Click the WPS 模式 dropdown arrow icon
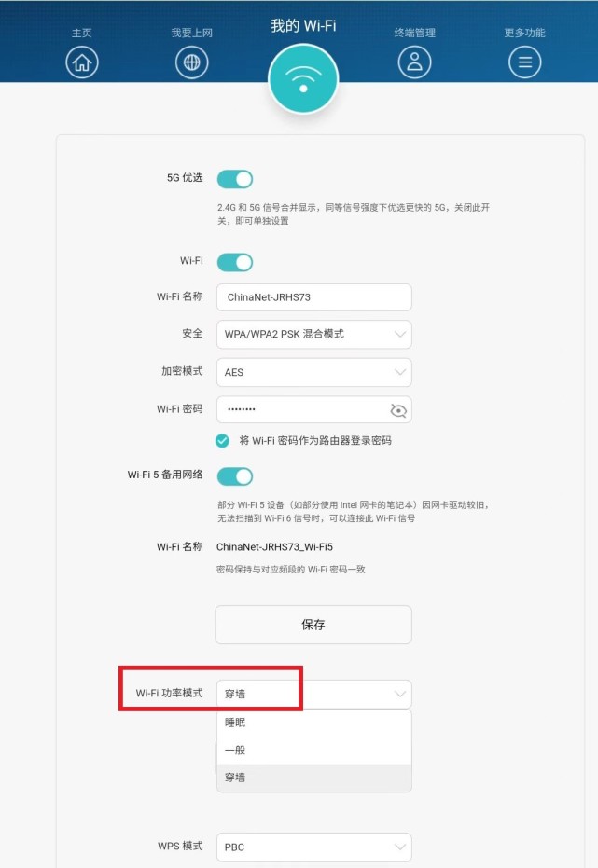The image size is (598, 868). [398, 847]
